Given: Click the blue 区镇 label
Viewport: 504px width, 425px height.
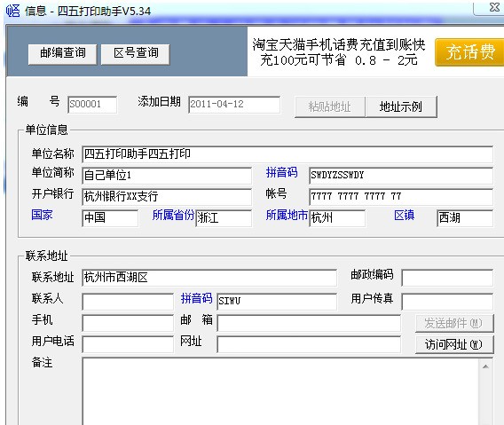Looking at the screenshot, I should click(x=404, y=215).
